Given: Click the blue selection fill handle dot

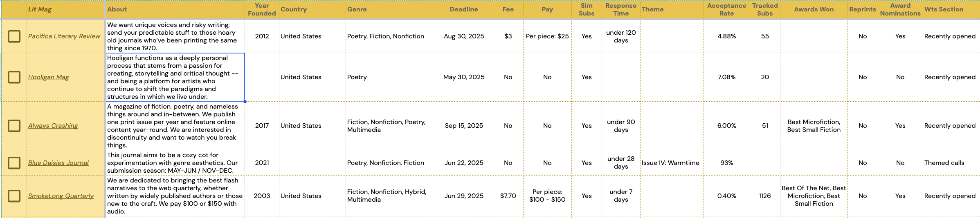Looking at the screenshot, I should click(x=245, y=101).
